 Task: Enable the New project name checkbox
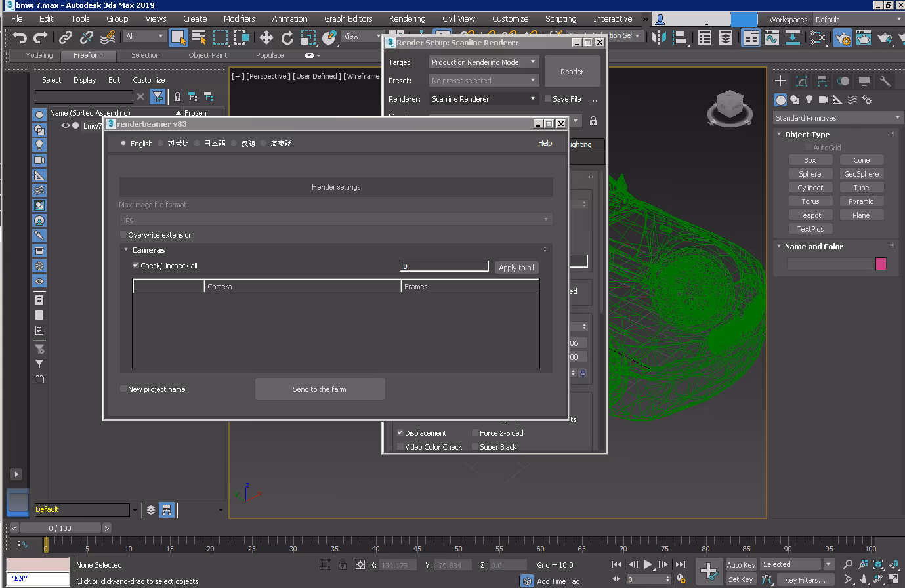coord(123,388)
